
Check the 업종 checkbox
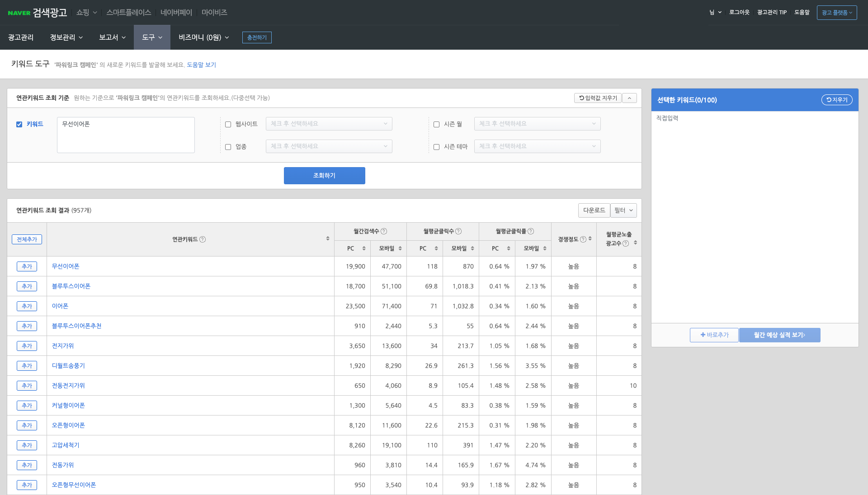(228, 147)
